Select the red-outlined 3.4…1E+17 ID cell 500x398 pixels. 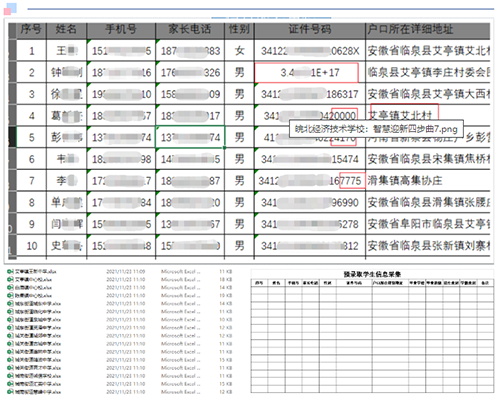coord(306,72)
